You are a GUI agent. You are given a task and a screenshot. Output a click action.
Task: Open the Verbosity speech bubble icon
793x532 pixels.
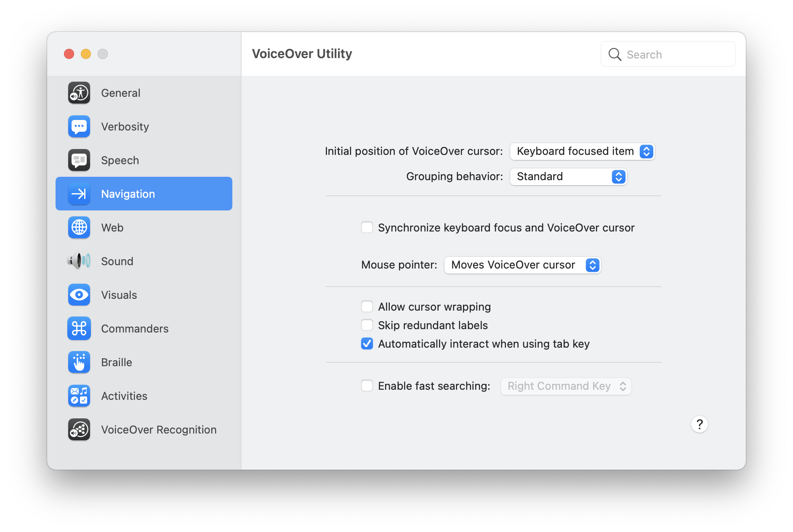coord(79,126)
